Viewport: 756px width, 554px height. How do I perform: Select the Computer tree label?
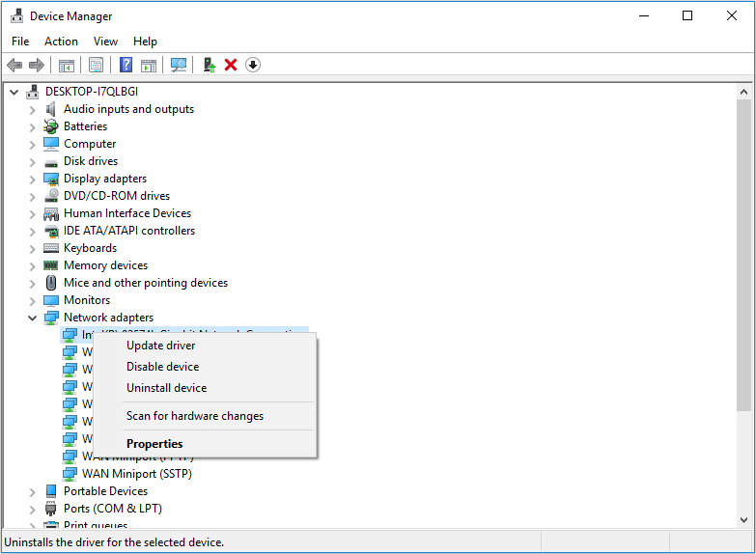90,144
